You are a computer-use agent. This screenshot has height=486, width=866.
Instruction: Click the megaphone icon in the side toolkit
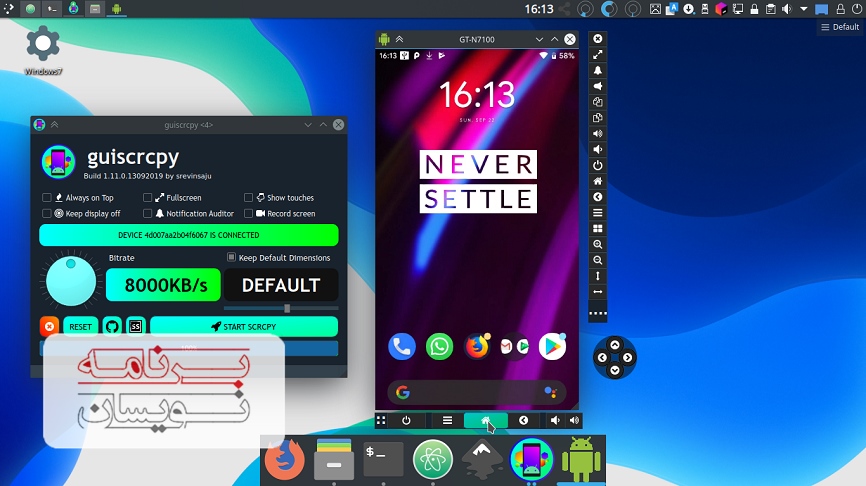tap(598, 86)
